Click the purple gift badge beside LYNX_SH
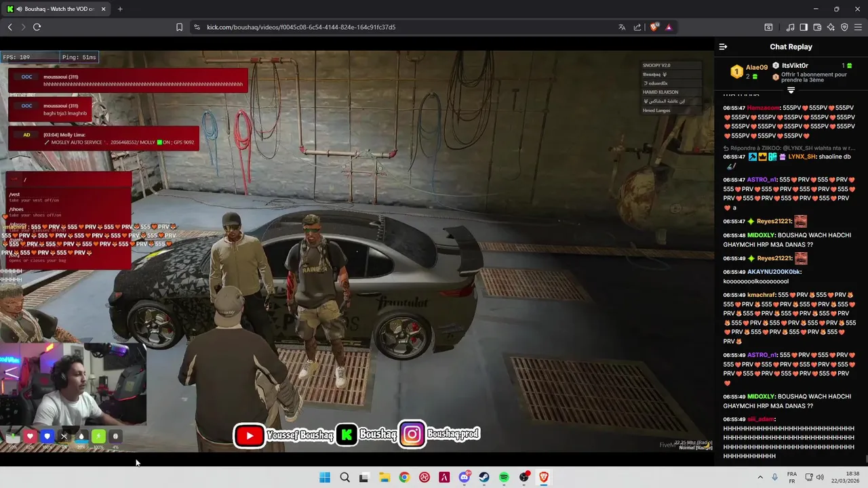The height and width of the screenshot is (488, 868). click(783, 157)
